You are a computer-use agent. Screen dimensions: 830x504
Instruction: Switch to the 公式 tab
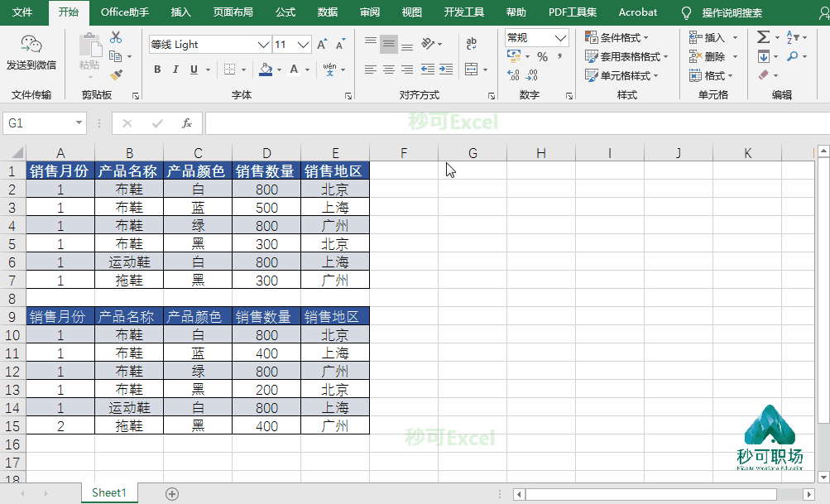coord(285,12)
